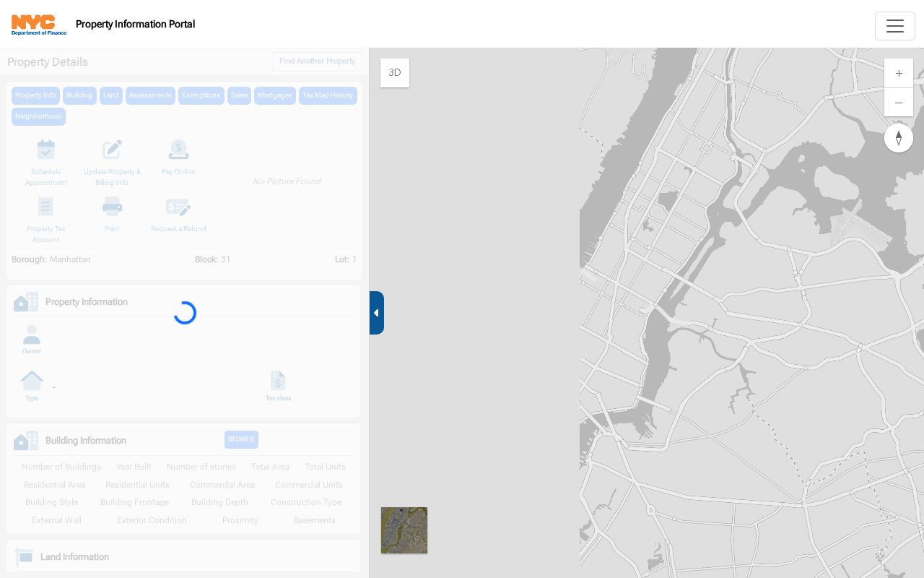Click the Building Information section icon
The height and width of the screenshot is (578, 924).
coord(26,441)
